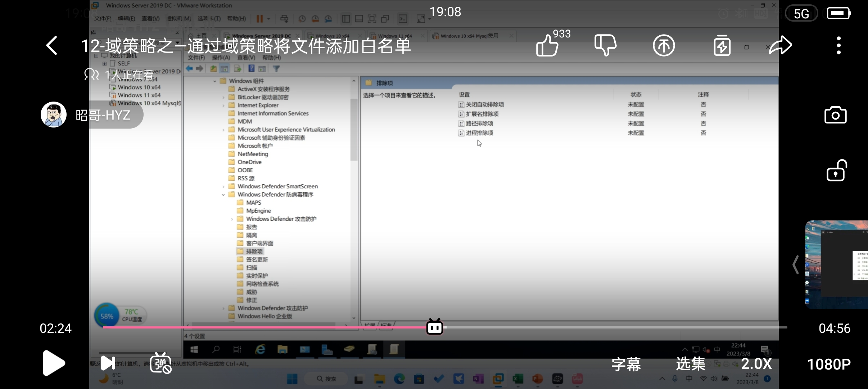Go back with the left arrow
The height and width of the screenshot is (389, 868).
[52, 46]
